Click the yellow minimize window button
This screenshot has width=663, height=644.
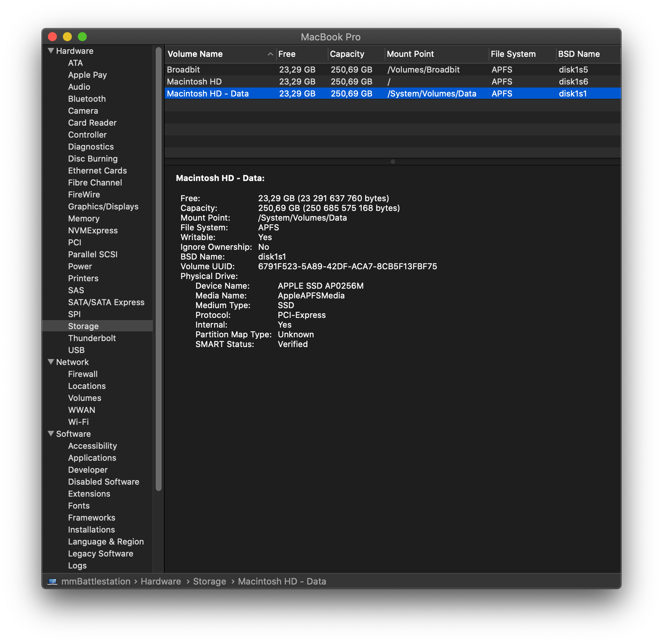[x=67, y=37]
